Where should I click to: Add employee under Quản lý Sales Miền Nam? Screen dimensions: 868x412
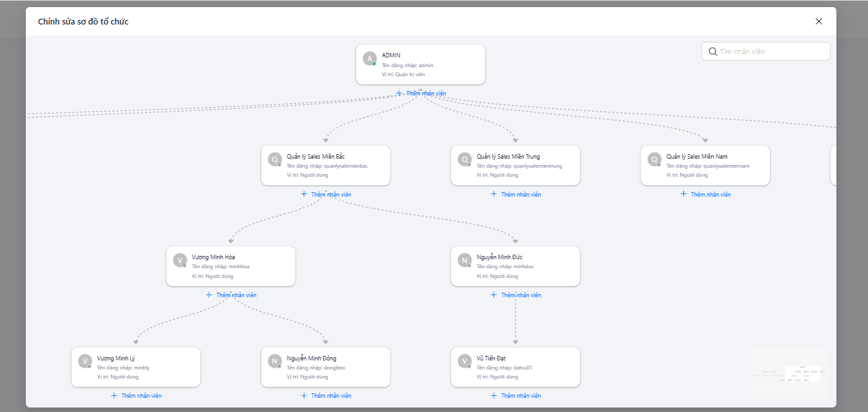705,194
